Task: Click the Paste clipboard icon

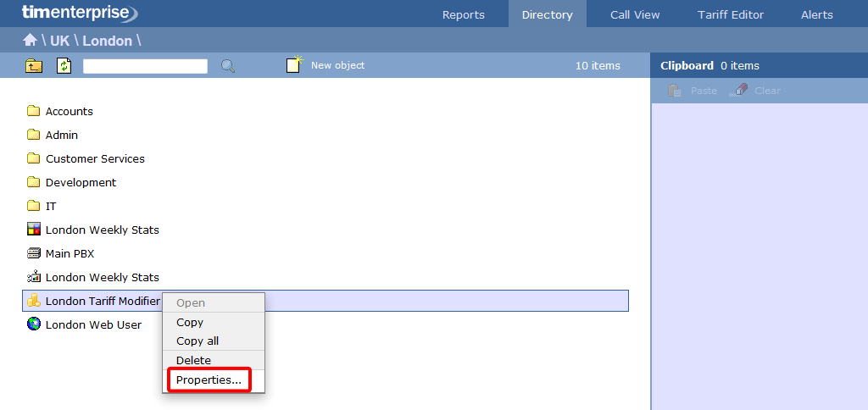Action: (x=675, y=91)
